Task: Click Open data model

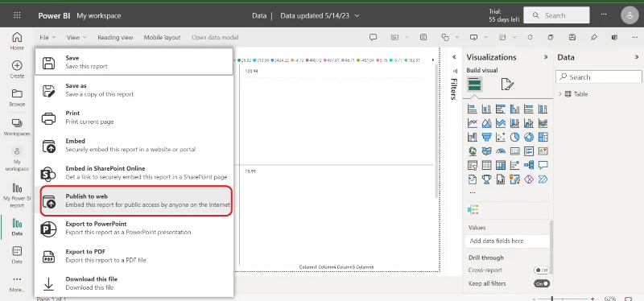Action: (215, 37)
